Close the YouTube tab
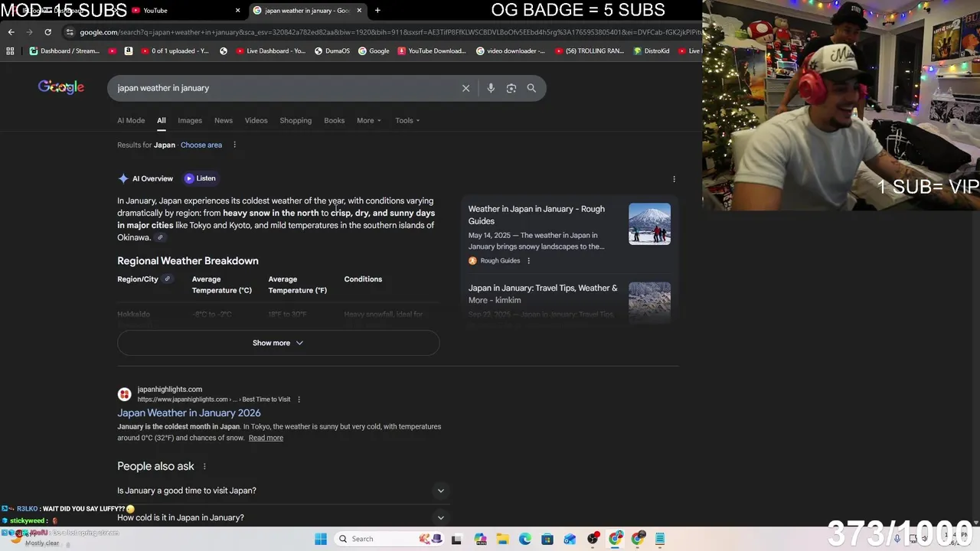 click(237, 11)
